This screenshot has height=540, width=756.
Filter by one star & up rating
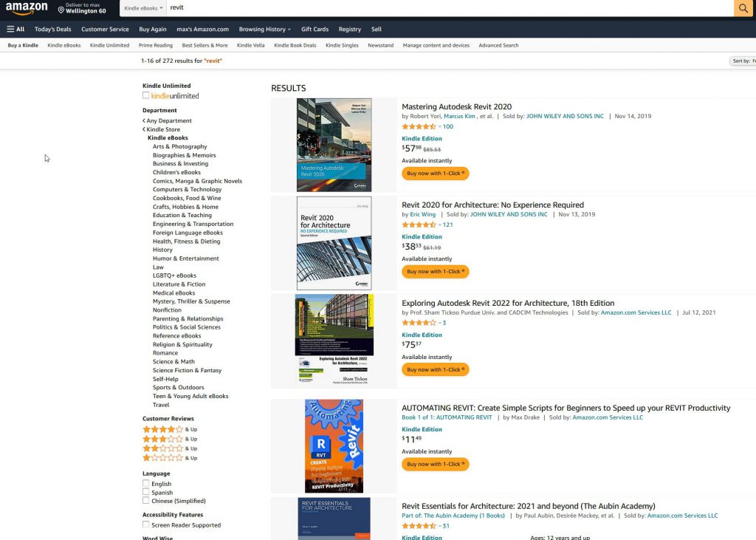coord(163,458)
